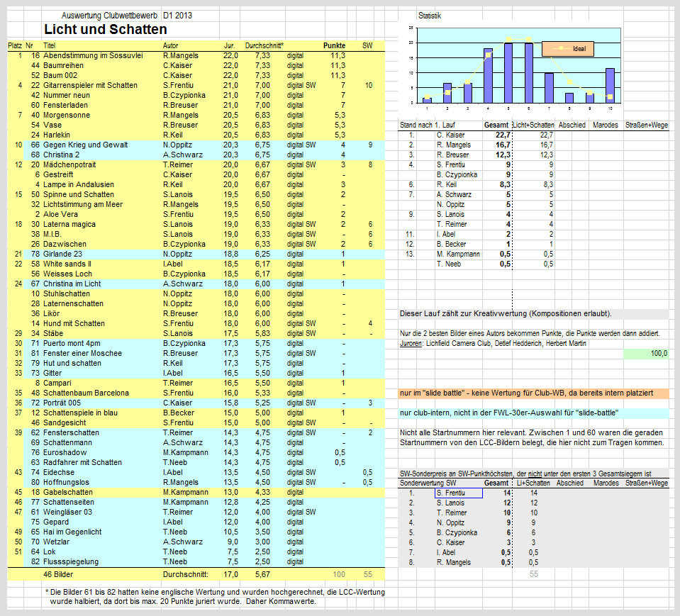Select 'Schattenspiele in blau' cell
Viewport: 680px width, 616px height.
click(80, 413)
